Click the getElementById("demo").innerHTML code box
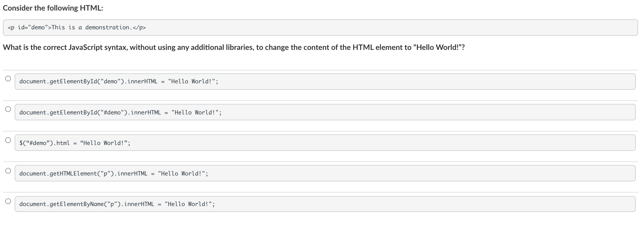 click(x=325, y=82)
